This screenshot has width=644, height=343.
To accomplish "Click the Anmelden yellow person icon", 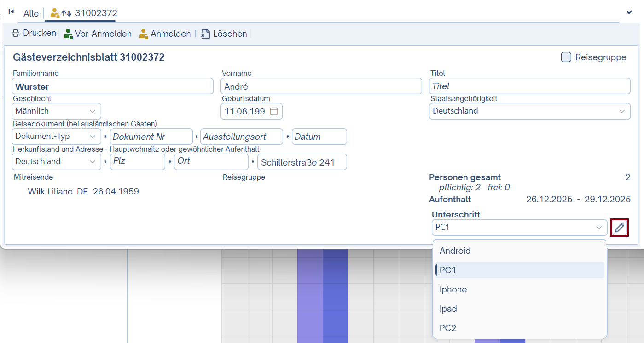I will pos(144,34).
